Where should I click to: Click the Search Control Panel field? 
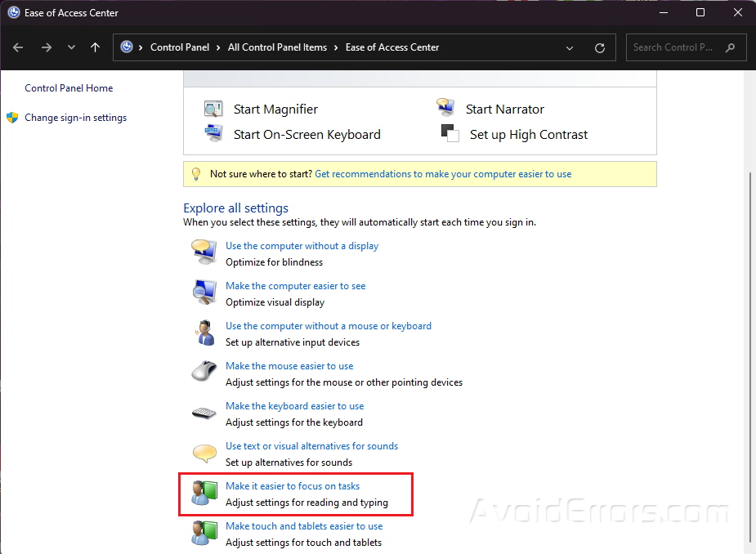(x=677, y=47)
